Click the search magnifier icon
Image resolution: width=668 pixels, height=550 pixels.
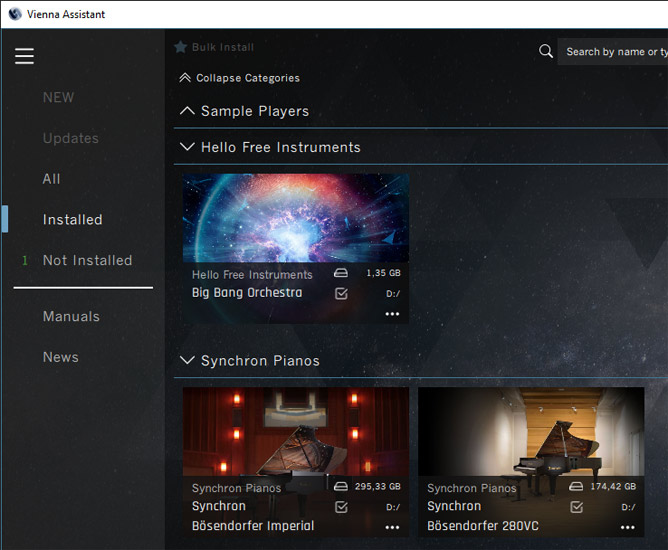(546, 52)
